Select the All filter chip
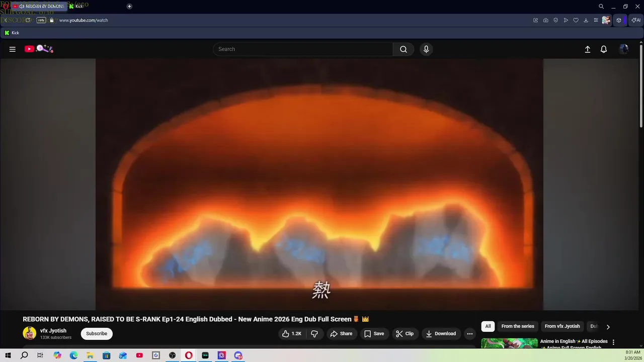The width and height of the screenshot is (644, 362). [488, 326]
